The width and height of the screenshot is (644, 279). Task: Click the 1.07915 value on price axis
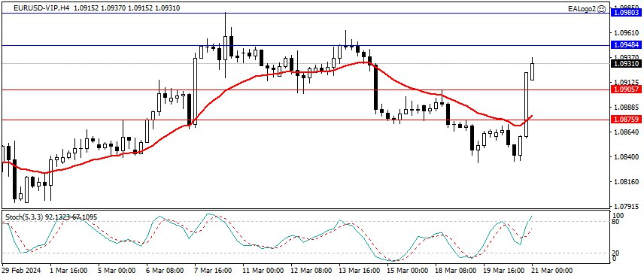tap(627, 206)
